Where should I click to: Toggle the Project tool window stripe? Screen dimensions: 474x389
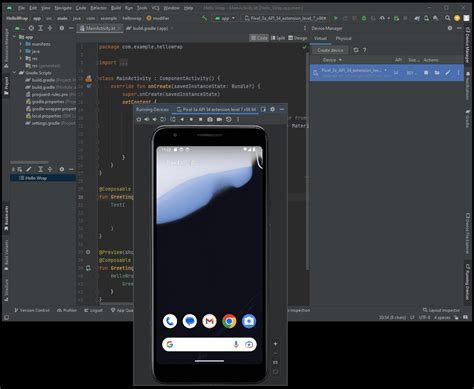[6, 86]
